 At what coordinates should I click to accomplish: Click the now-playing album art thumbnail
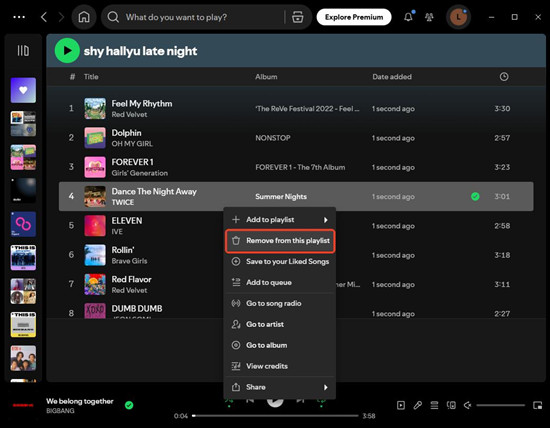(23, 405)
